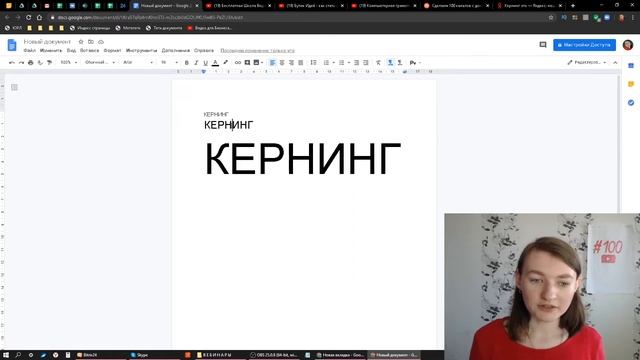Reload the page with the browser refresh button

(x=29, y=18)
